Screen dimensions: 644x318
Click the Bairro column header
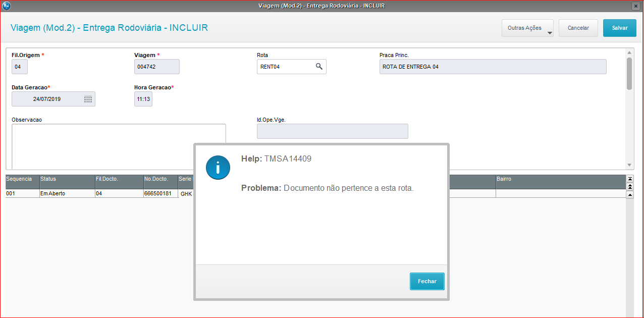tap(561, 182)
